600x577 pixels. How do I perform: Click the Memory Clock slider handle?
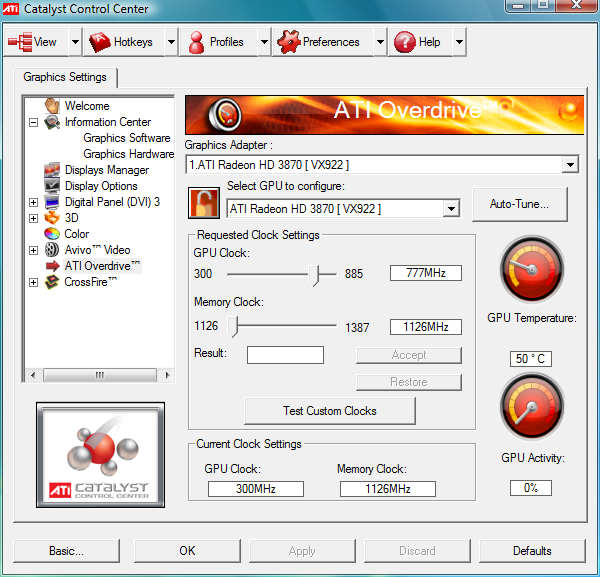[x=233, y=327]
